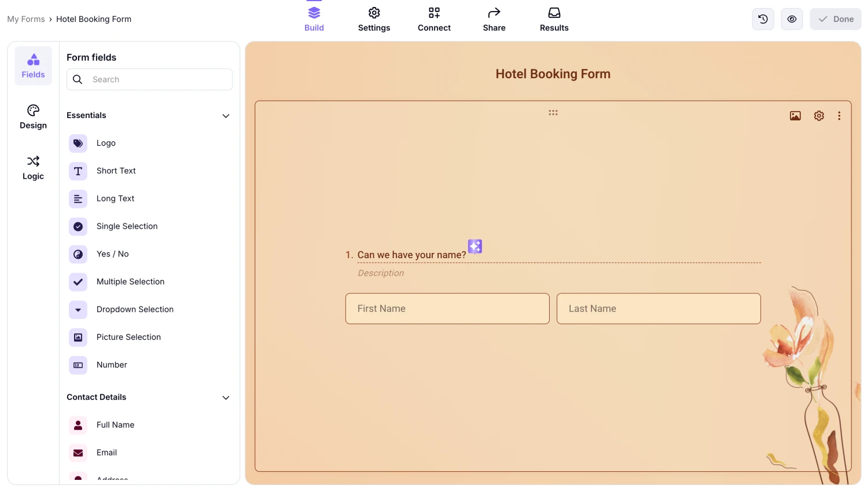Collapse the Contact Details section
The height and width of the screenshot is (492, 868).
coord(226,398)
